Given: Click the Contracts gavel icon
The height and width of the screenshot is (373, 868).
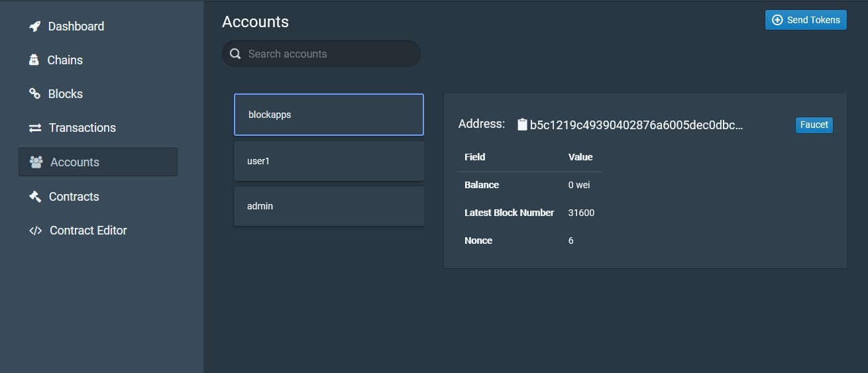Looking at the screenshot, I should click(35, 197).
